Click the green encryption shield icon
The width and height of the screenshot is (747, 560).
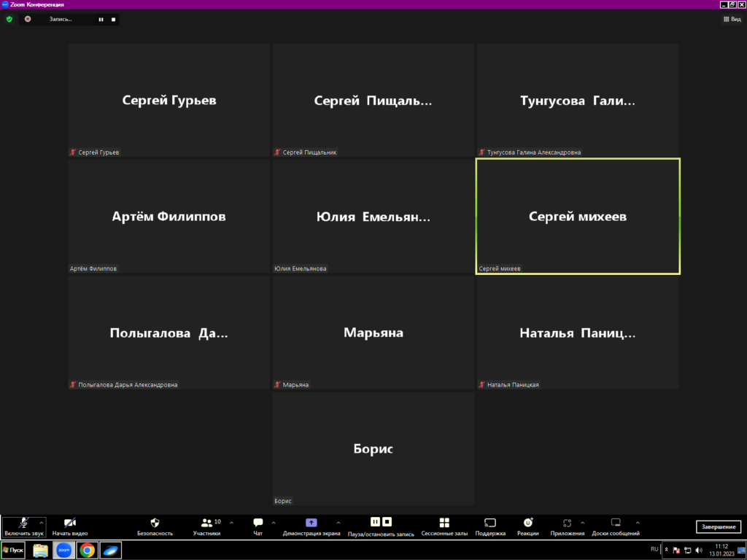click(9, 19)
